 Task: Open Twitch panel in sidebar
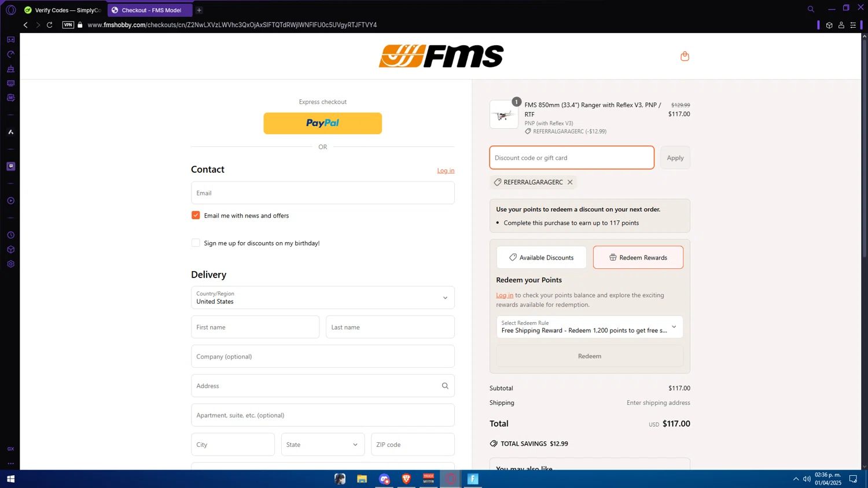click(x=10, y=167)
